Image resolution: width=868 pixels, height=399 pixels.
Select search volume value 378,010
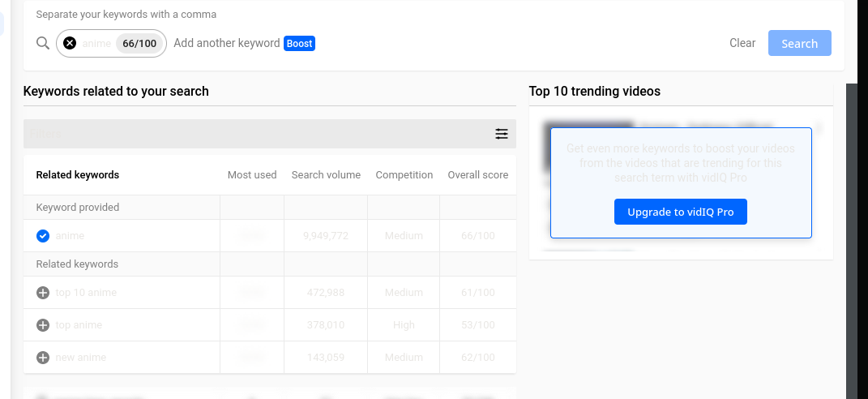pos(326,325)
